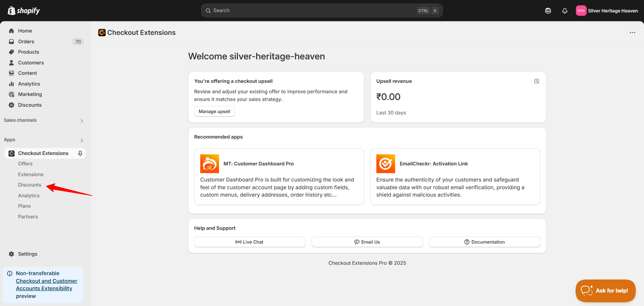Click the Marketing target icon
Image resolution: width=644 pixels, height=306 pixels.
(x=11, y=94)
